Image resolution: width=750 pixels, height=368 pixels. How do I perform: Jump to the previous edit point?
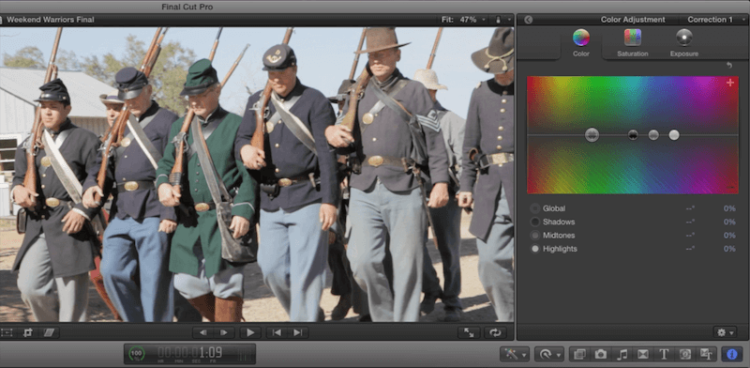[x=276, y=333]
